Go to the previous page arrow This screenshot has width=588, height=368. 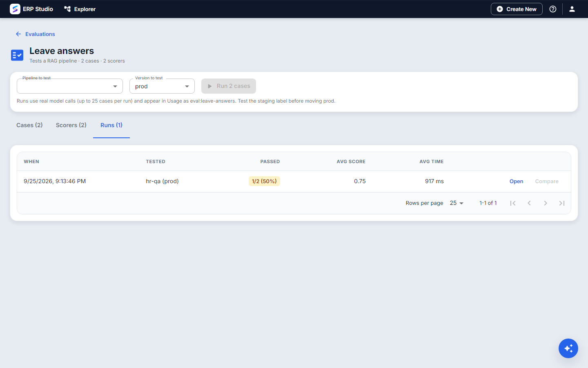coord(529,203)
